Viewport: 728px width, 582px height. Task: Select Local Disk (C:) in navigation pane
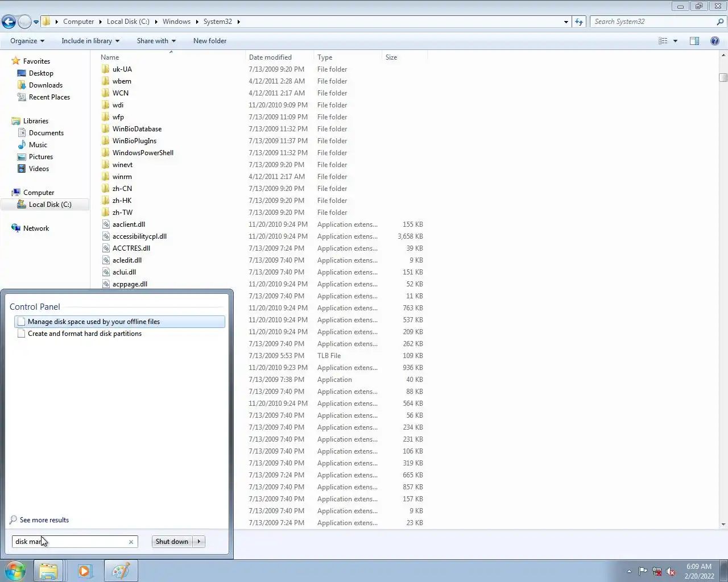pos(50,205)
